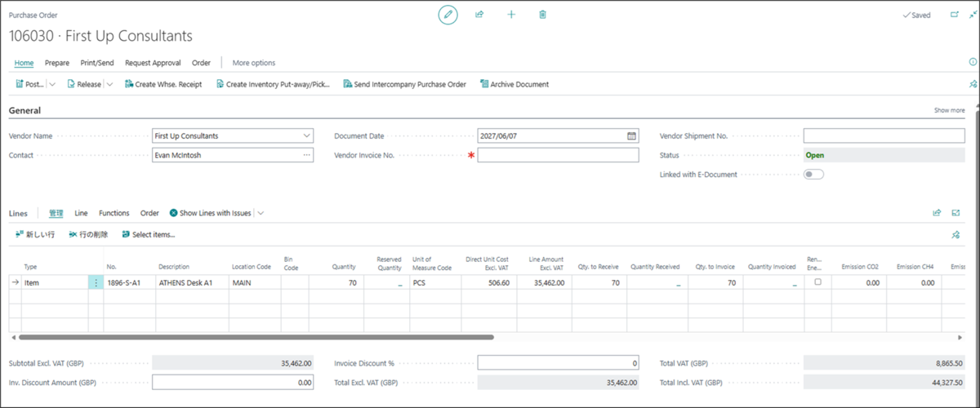Click Send Intercompany Purchase Order

coord(404,84)
